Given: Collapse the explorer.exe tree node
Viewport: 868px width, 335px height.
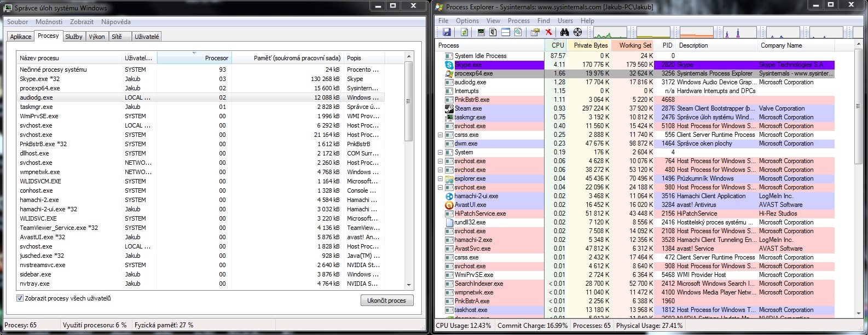Looking at the screenshot, I should coord(440,178).
